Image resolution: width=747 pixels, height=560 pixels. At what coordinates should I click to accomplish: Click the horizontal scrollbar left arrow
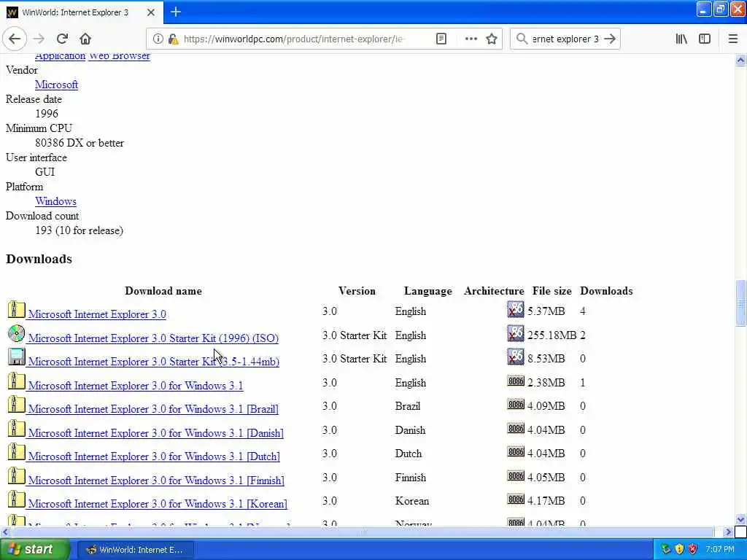coord(5,532)
